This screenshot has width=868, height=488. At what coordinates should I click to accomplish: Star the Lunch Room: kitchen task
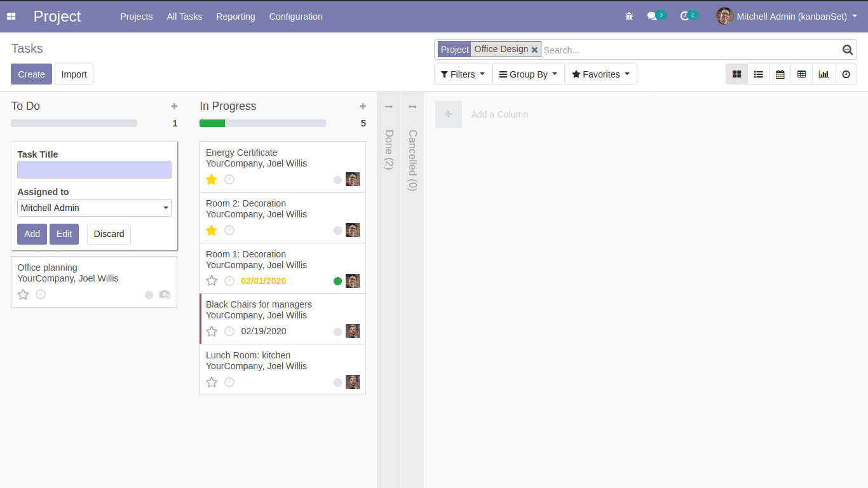click(x=212, y=382)
